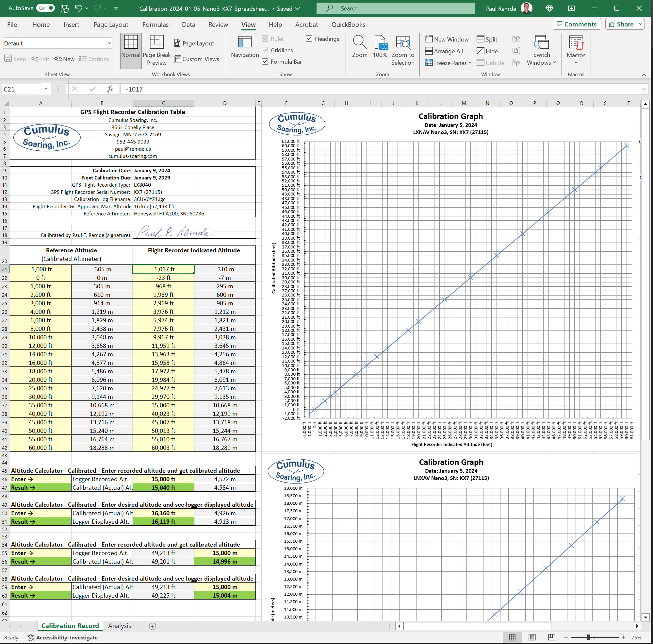Expand the Default sheet view dropdown
This screenshot has height=644, width=653.
point(109,43)
